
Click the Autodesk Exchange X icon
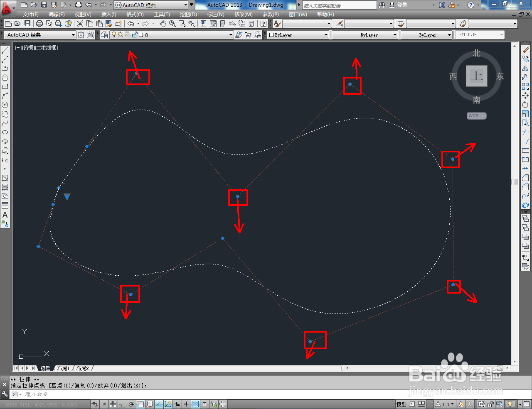pos(441,5)
